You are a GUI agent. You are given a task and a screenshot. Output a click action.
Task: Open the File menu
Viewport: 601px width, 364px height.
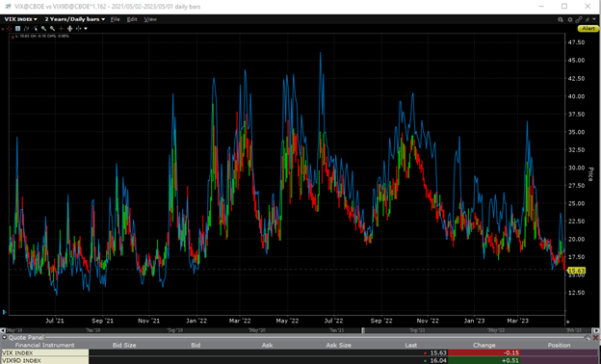point(115,19)
